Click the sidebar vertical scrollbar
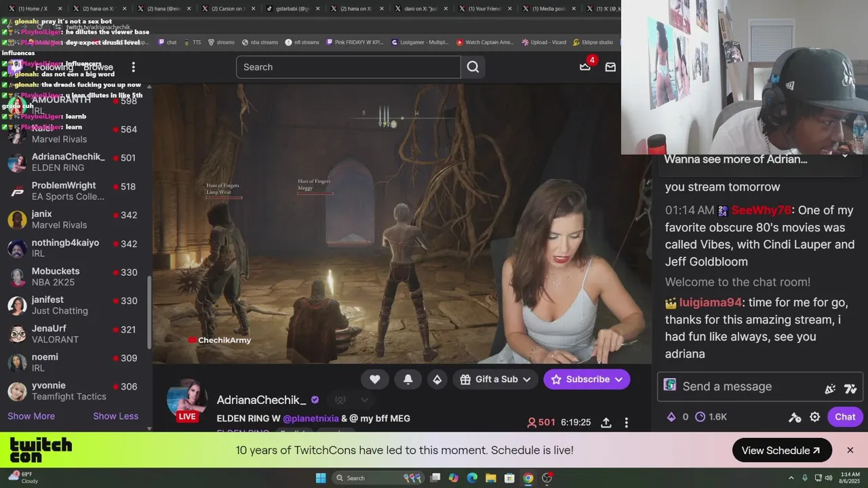The height and width of the screenshot is (488, 868). tap(149, 312)
